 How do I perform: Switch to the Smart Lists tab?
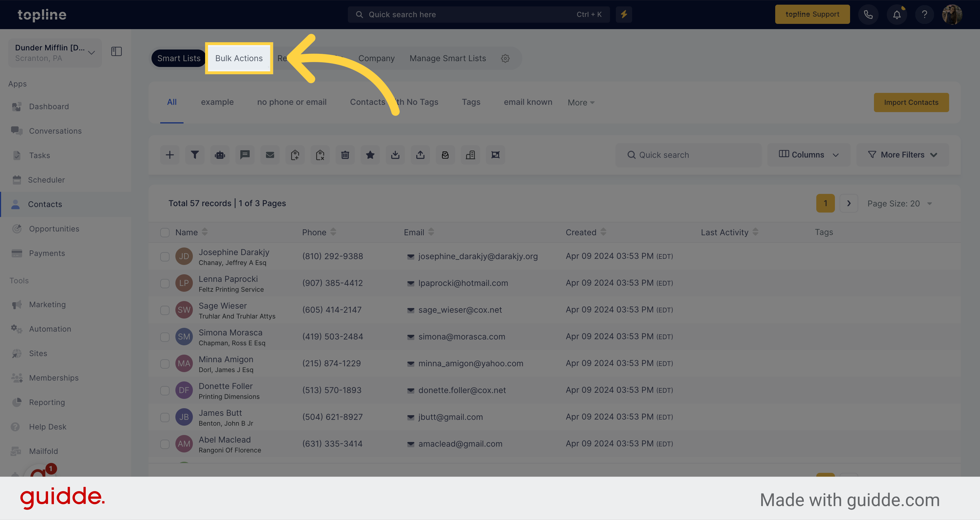tap(179, 58)
